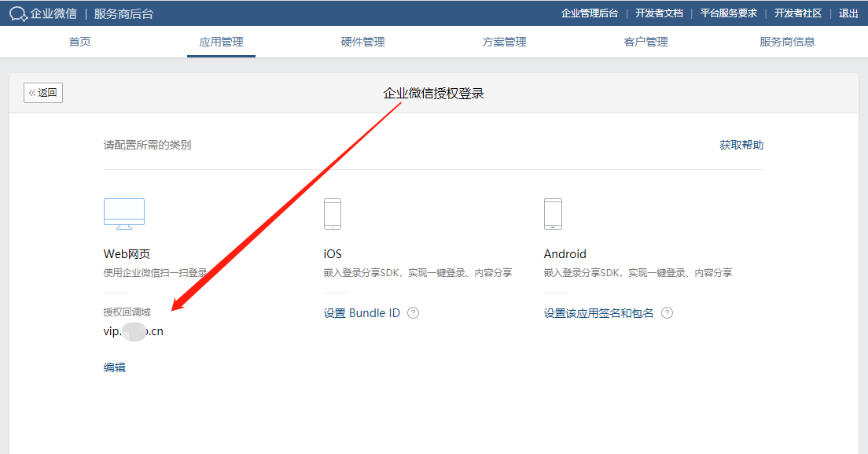Viewport: 868px width, 454px height.
Task: Click the 返回 back button
Action: (43, 93)
